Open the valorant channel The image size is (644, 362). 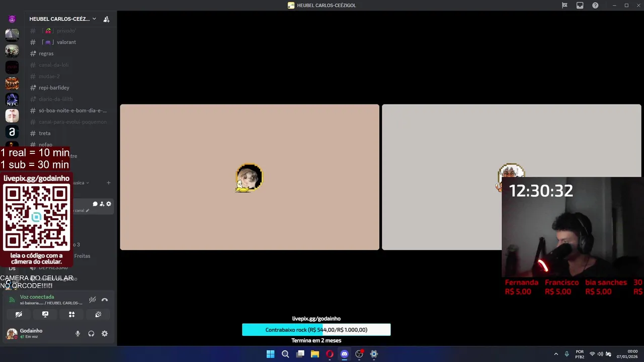pyautogui.click(x=66, y=42)
